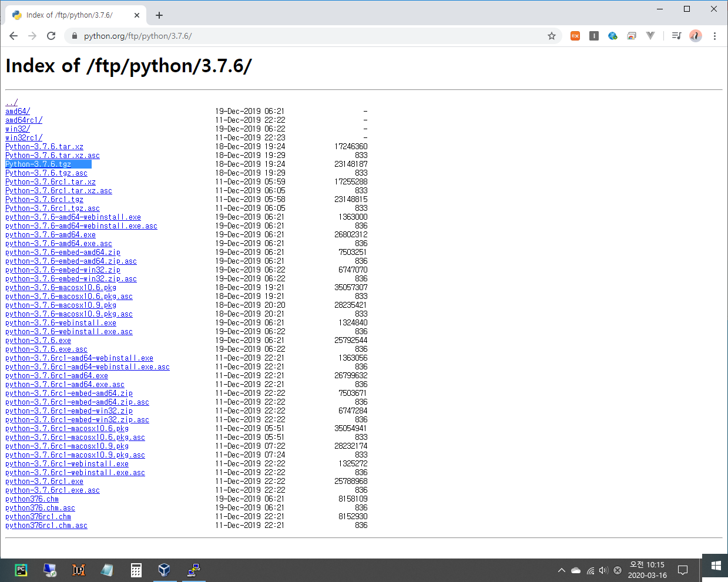The width and height of the screenshot is (728, 582).
Task: Click the file size value 23148187
Action: [351, 164]
